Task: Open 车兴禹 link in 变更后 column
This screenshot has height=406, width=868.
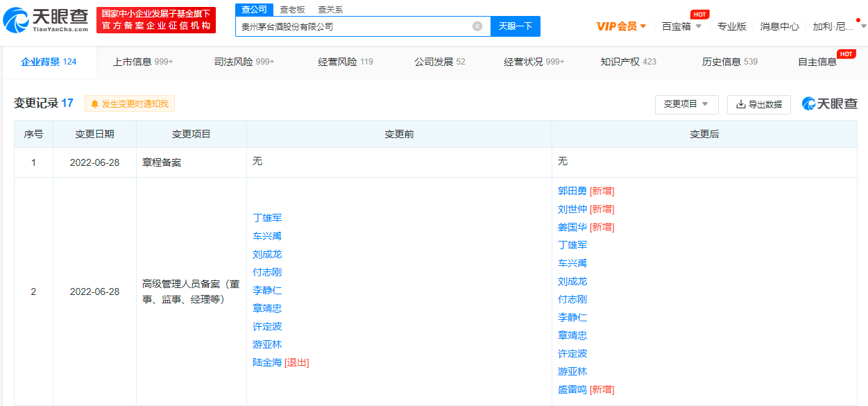Action: (572, 263)
